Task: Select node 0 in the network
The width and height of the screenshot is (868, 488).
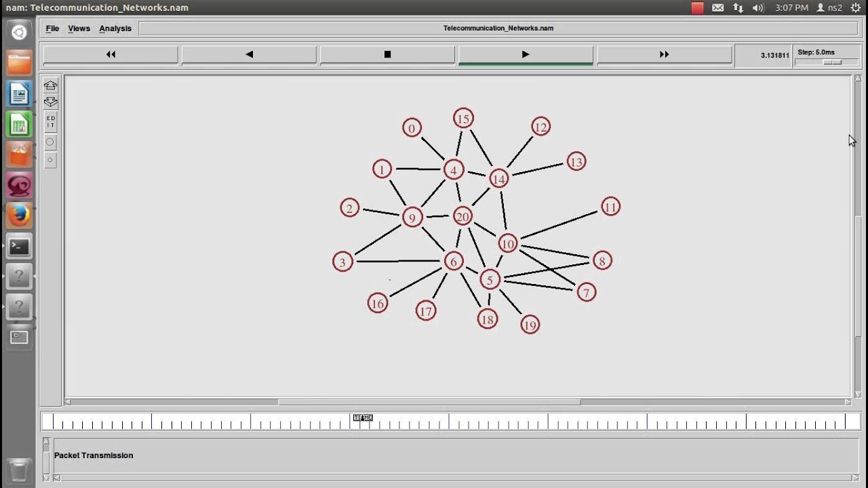Action: coord(412,128)
